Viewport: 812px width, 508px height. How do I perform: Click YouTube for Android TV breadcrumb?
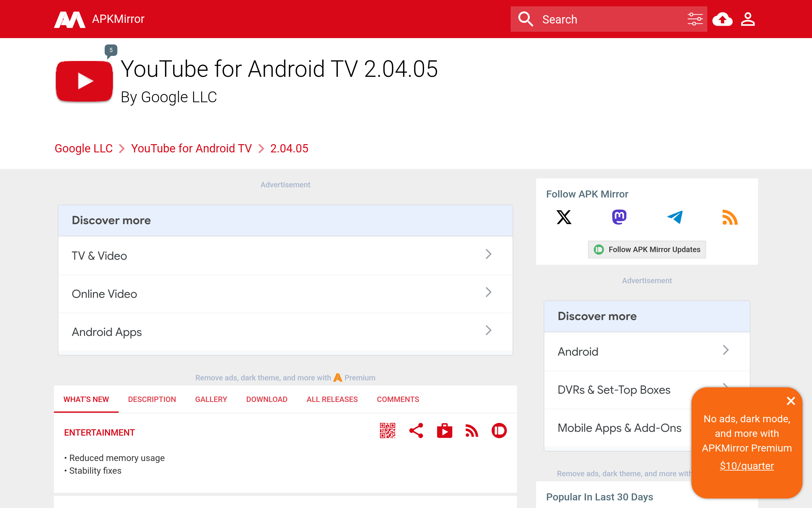coord(191,149)
